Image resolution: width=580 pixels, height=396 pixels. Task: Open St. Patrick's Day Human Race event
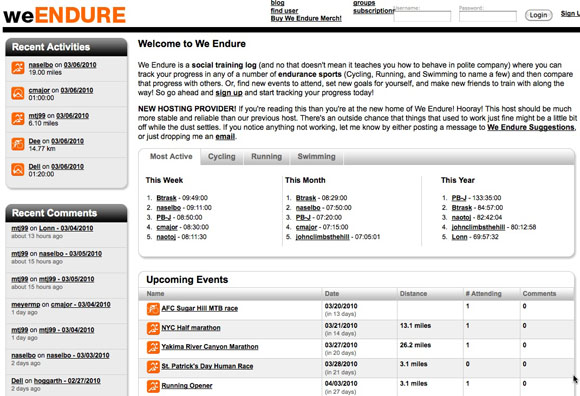coord(207,366)
